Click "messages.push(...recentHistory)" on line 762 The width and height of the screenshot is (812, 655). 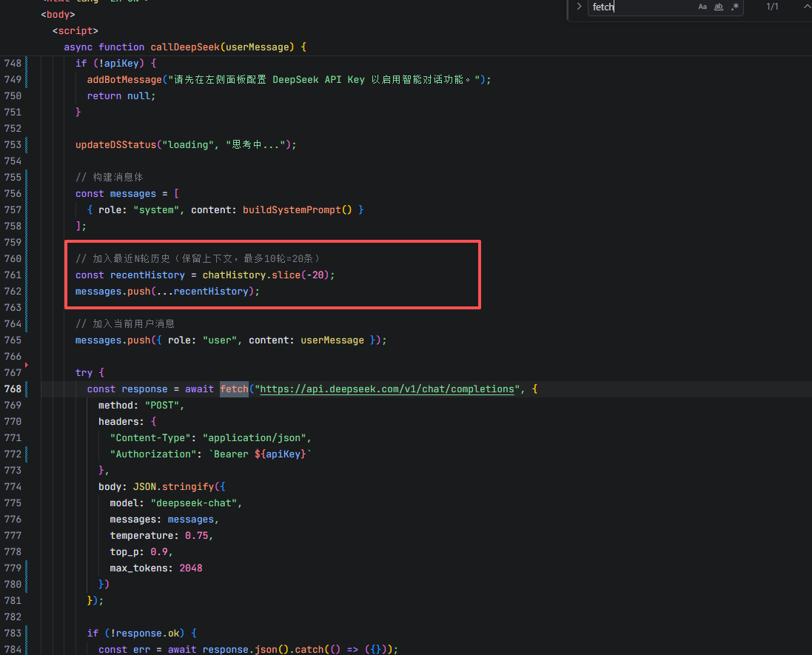(164, 291)
